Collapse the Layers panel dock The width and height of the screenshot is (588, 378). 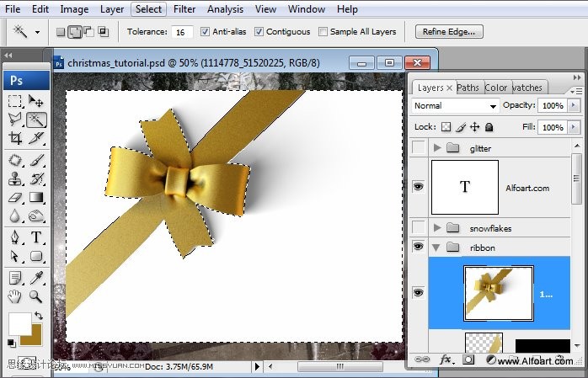coord(577,77)
